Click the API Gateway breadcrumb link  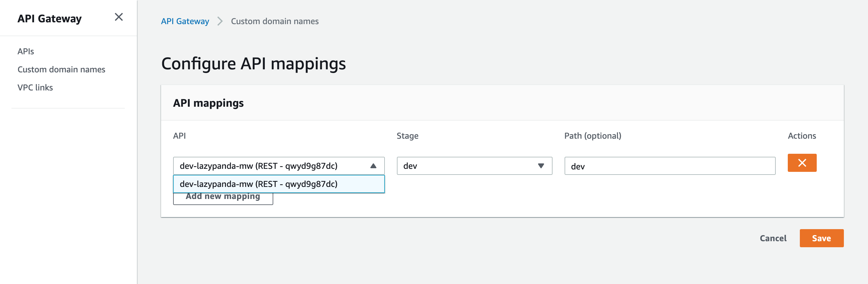[185, 21]
